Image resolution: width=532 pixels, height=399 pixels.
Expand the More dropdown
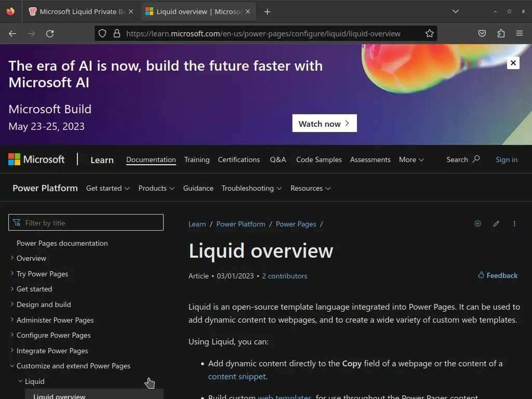tap(411, 159)
